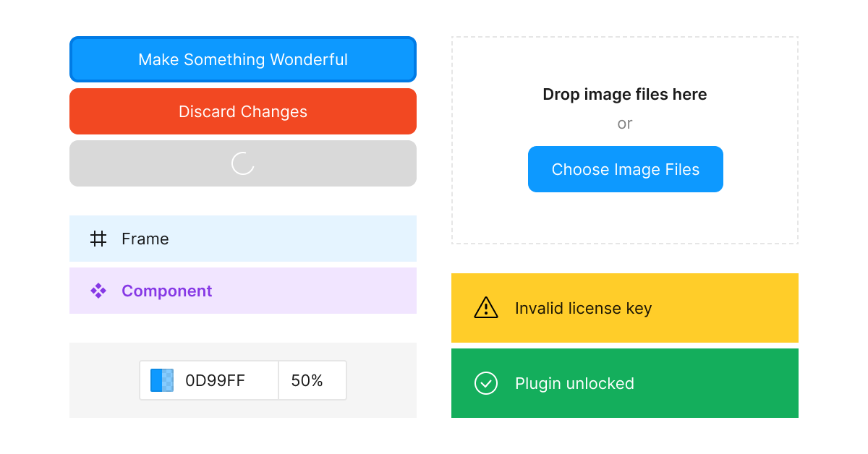The image size is (868, 454).
Task: Open file picker via Choose Image Files
Action: (626, 169)
